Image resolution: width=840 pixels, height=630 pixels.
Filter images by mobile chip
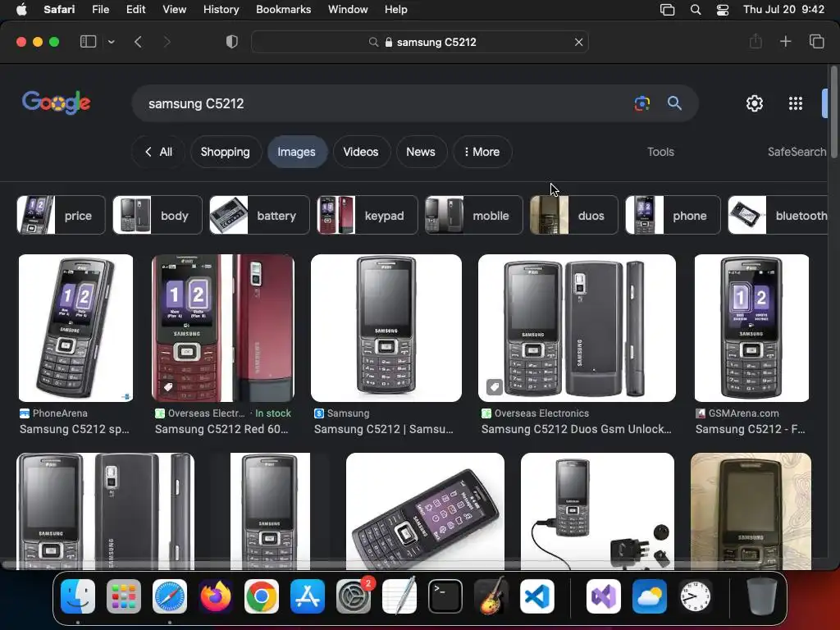tap(473, 216)
